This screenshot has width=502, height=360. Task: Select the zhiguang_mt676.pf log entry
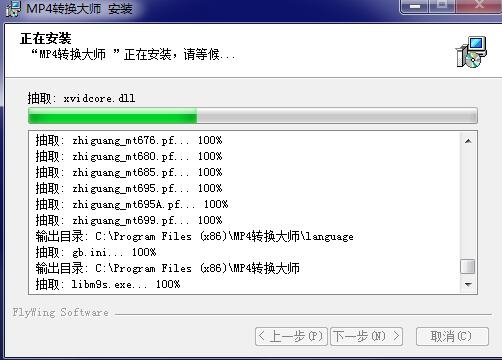tap(129, 140)
